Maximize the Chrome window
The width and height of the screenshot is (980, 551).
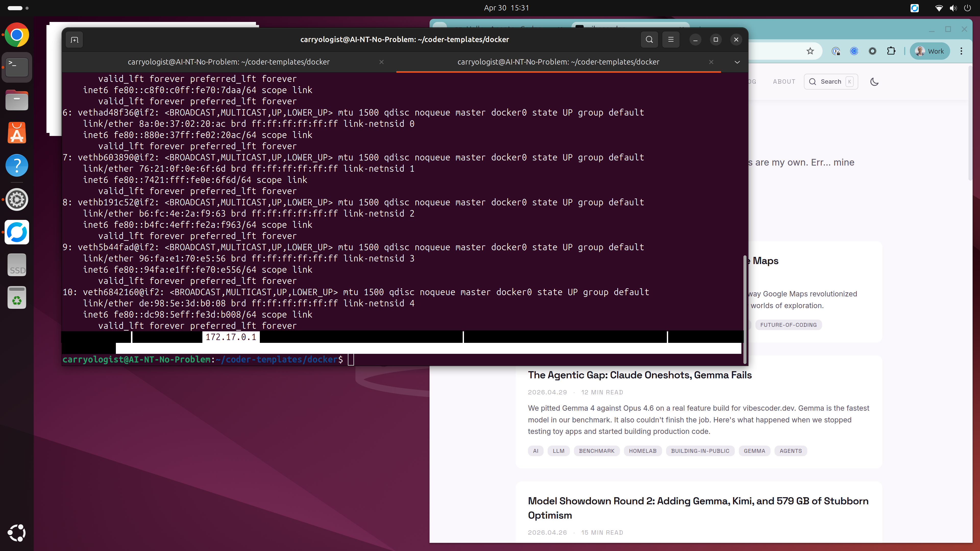[x=948, y=29]
